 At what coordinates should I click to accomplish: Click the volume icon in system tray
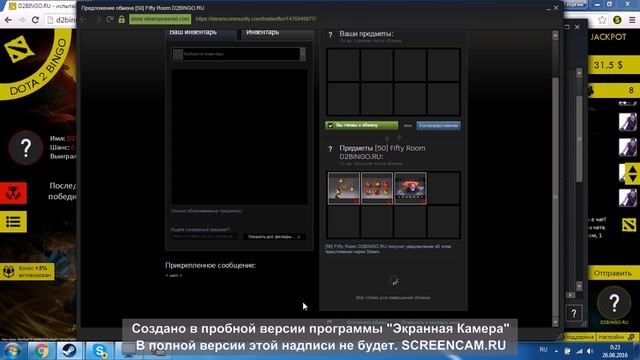[590, 351]
